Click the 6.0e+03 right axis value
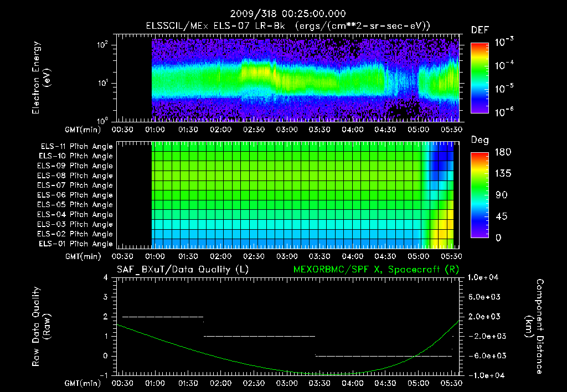The image size is (567, 392). tap(484, 297)
